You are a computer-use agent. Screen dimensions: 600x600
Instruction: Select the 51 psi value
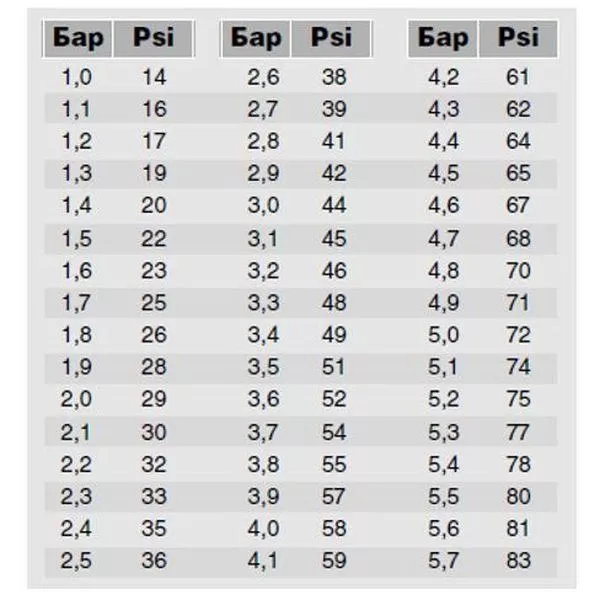(x=333, y=367)
